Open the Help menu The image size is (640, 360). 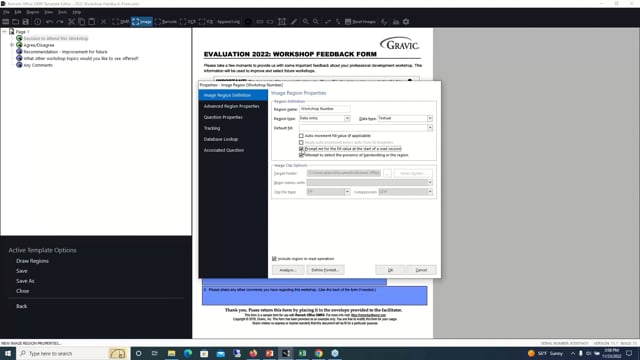(76, 12)
